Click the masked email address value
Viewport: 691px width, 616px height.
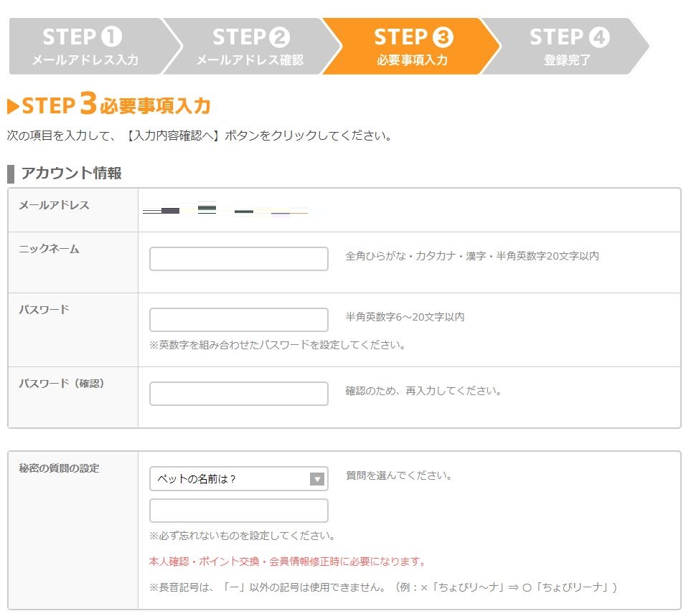pos(225,210)
